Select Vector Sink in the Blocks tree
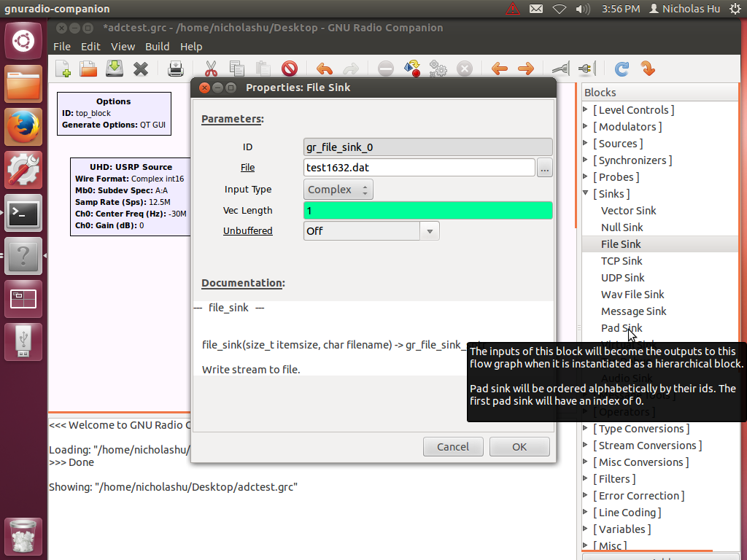This screenshot has height=560, width=747. (628, 211)
